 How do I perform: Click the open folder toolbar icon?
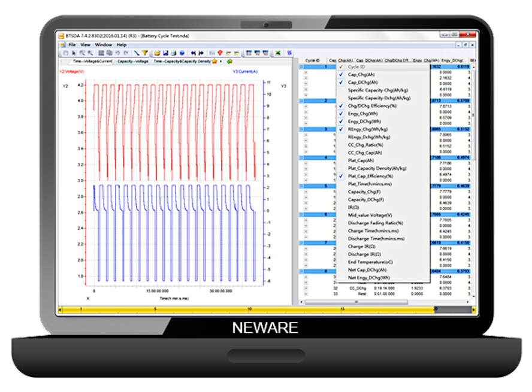point(158,53)
